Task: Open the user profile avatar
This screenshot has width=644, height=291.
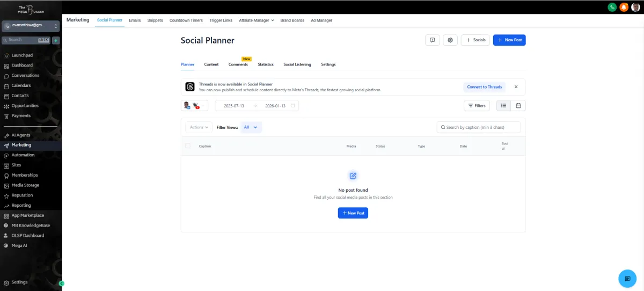Action: point(636,7)
